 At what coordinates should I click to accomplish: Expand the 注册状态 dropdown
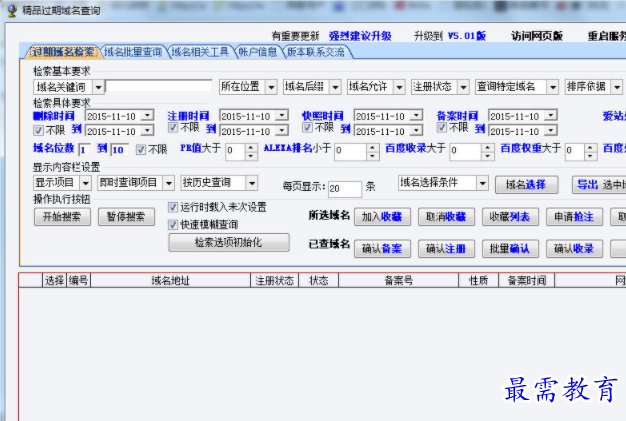463,87
